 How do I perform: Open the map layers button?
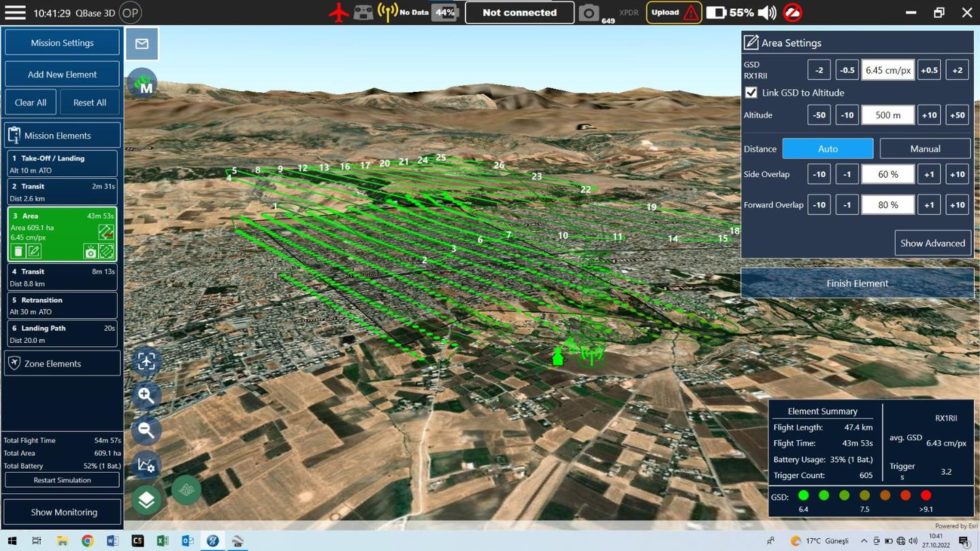coord(146,500)
